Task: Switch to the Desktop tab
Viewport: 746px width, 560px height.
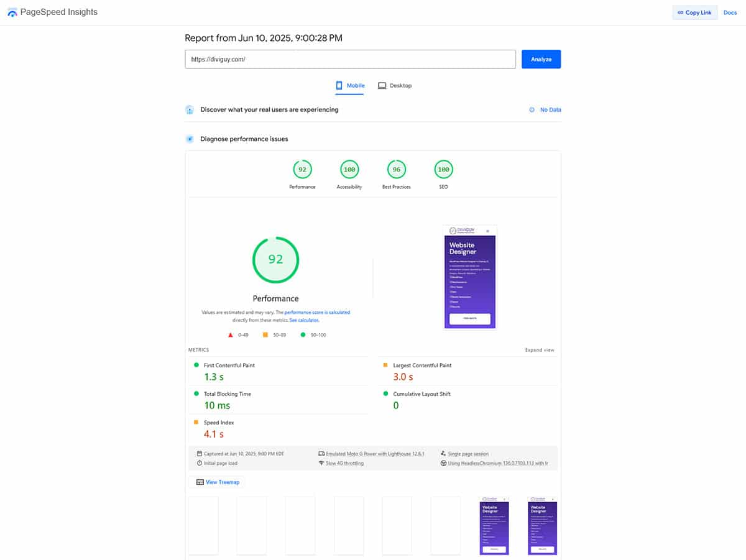Action: click(x=395, y=85)
